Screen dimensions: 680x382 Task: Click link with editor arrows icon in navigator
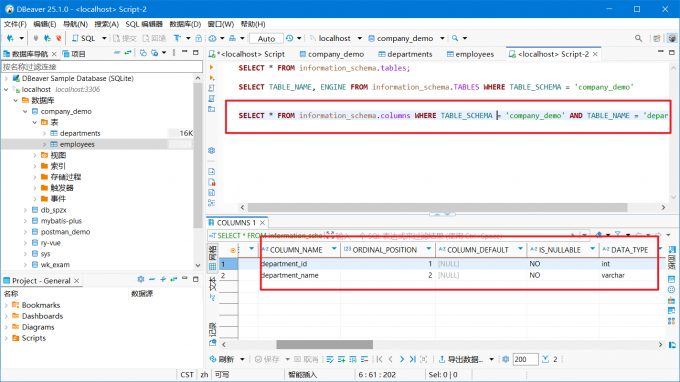click(128, 53)
